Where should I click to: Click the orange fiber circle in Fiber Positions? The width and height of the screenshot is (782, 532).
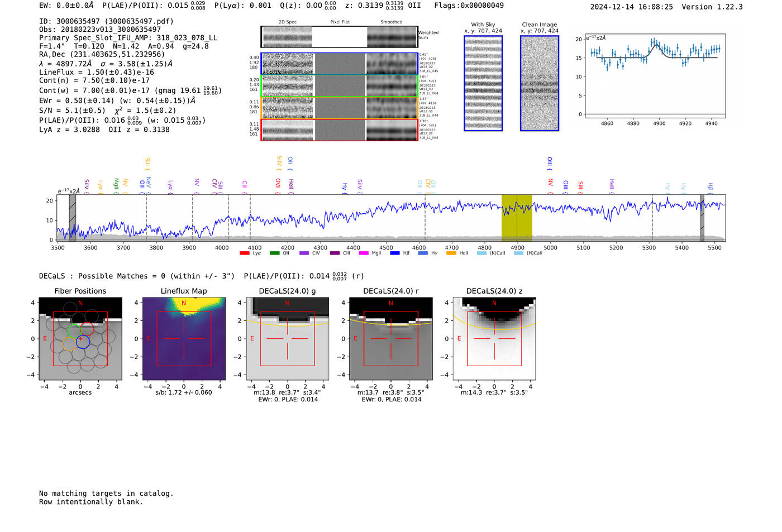(x=69, y=344)
